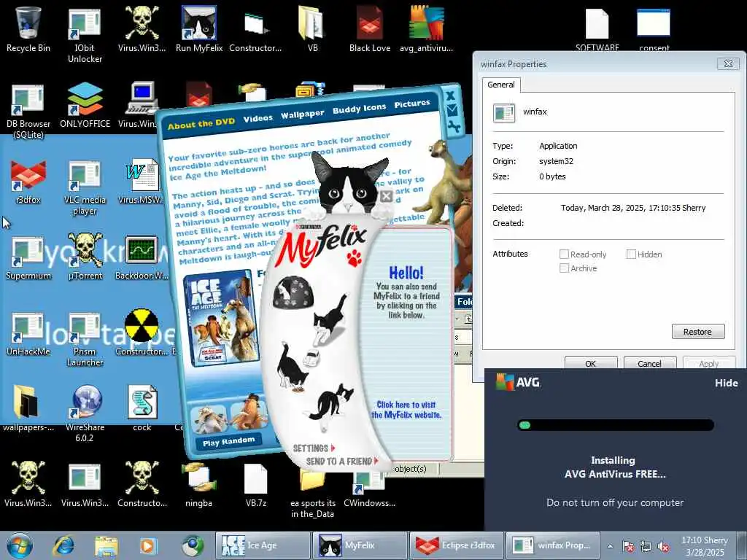Select the VB folder on desktop
747x560 pixels.
pos(312,29)
